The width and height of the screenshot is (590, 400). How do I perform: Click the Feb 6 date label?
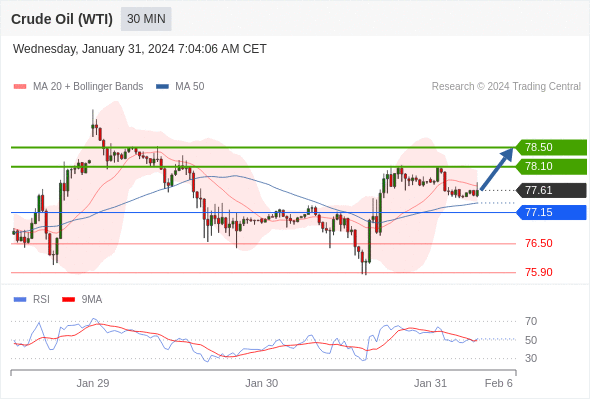click(x=499, y=383)
